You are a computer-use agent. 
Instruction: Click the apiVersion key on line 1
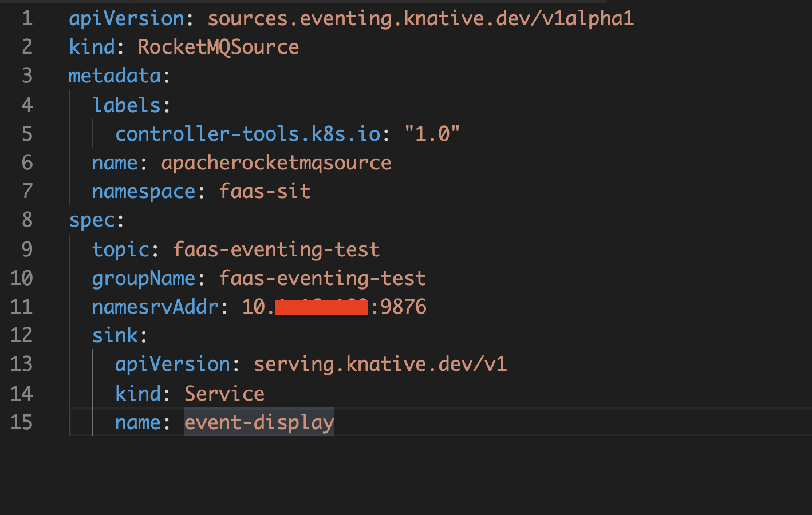click(127, 19)
